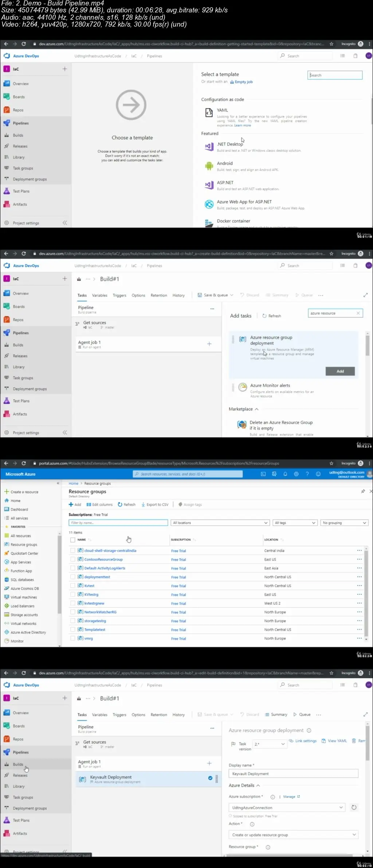Click Export to CSV in Resource groups toolbar
This screenshot has width=373, height=868.
tap(155, 504)
